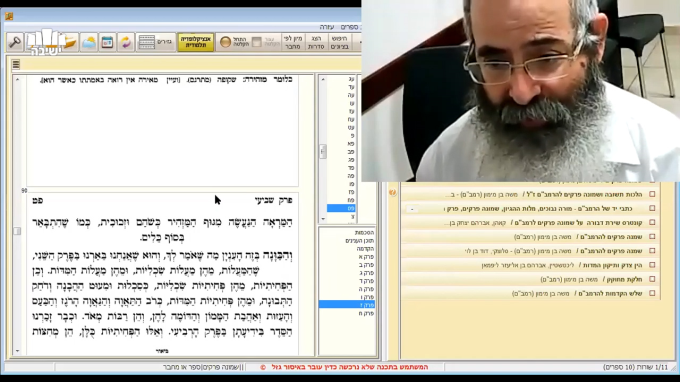Click text pane scrollbar up arrow
The height and width of the screenshot is (382, 680).
(17, 80)
